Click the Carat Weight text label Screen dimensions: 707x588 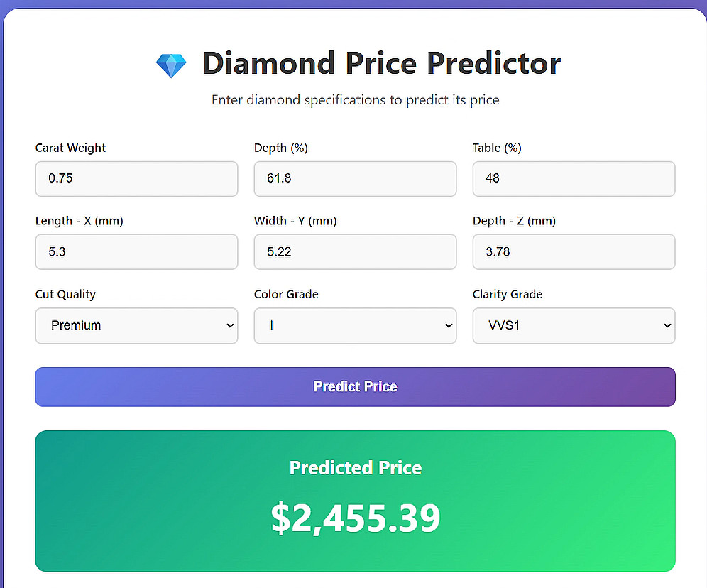pyautogui.click(x=70, y=148)
